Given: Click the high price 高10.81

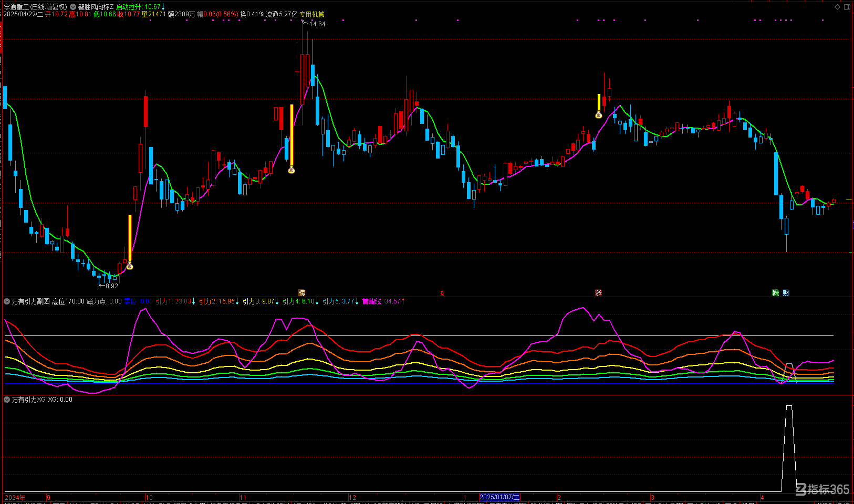Looking at the screenshot, I should click(x=80, y=14).
